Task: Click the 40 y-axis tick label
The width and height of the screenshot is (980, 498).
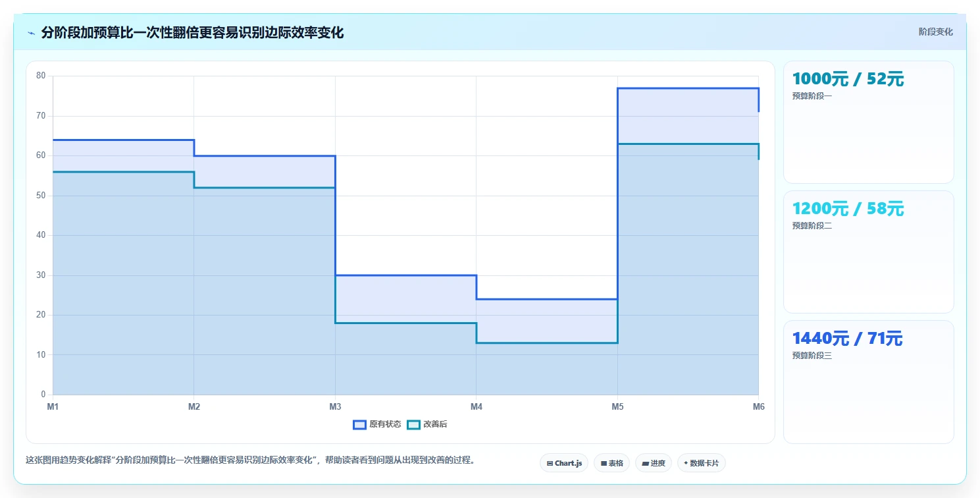Action: click(41, 235)
